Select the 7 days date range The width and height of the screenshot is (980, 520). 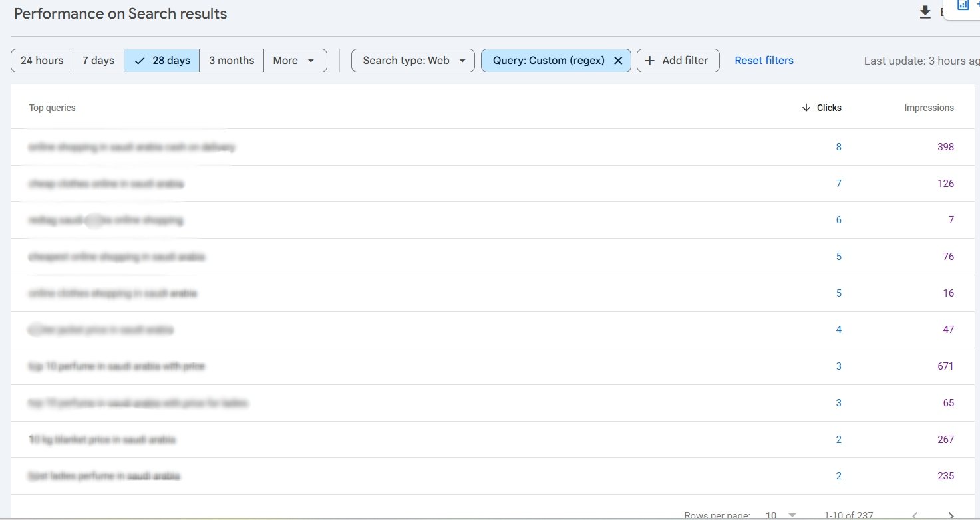pos(98,61)
